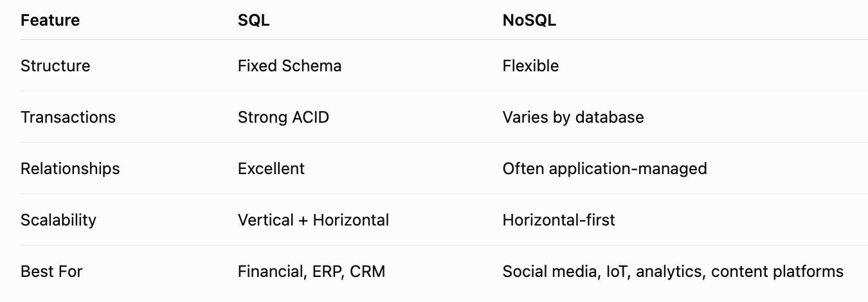Click the Social media, IoT, analytics cell
The image size is (868, 302).
[673, 271]
